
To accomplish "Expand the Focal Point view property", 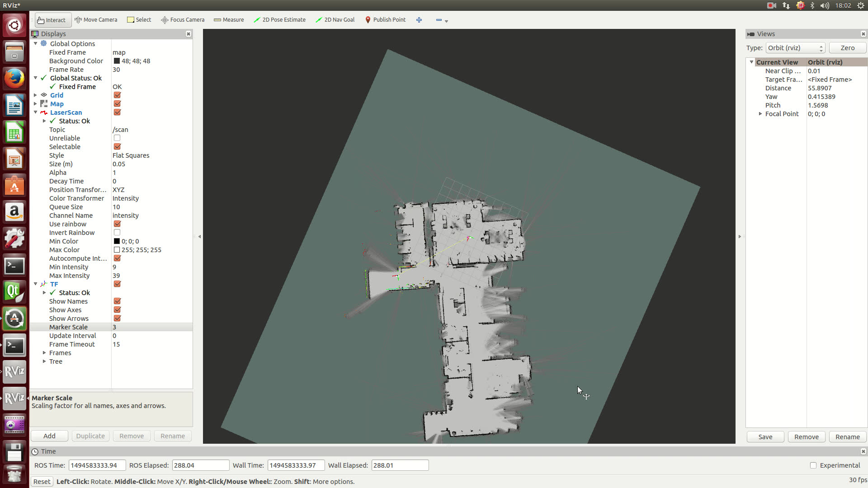I will tap(760, 114).
